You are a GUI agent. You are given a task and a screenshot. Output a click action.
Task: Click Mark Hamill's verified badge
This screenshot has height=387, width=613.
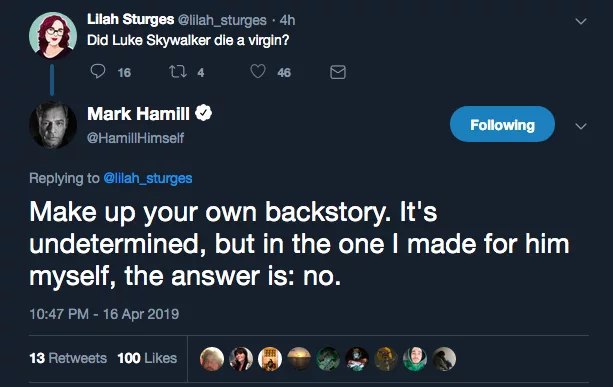point(203,113)
